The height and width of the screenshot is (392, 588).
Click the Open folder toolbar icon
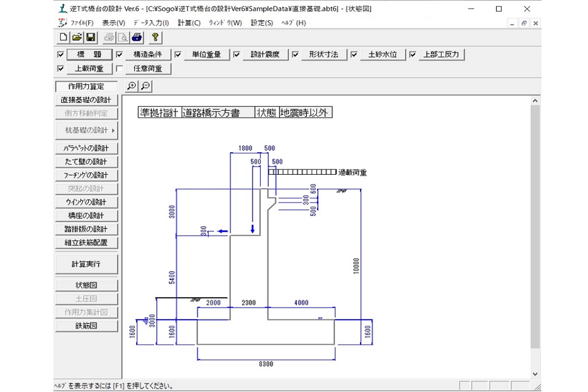point(77,37)
